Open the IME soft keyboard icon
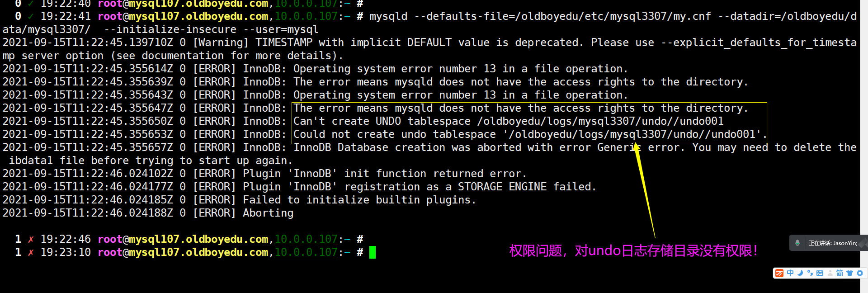Image resolution: width=868 pixels, height=293 pixels. pos(820,273)
